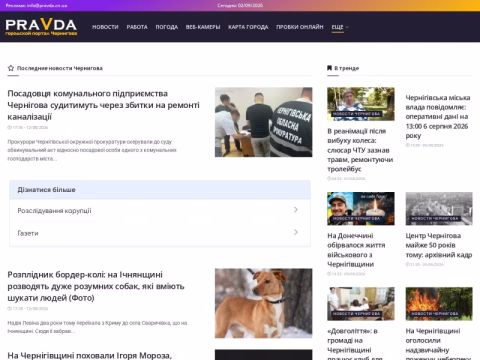Screen dimensions: 480x360
Task: Open article Центр Чернігова майже 50 років тому
Action: (x=439, y=245)
